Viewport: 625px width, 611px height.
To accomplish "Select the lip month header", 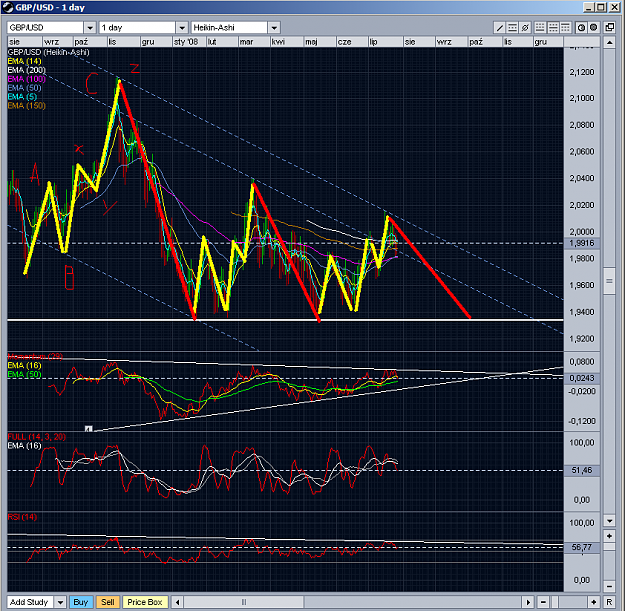I will [385, 42].
